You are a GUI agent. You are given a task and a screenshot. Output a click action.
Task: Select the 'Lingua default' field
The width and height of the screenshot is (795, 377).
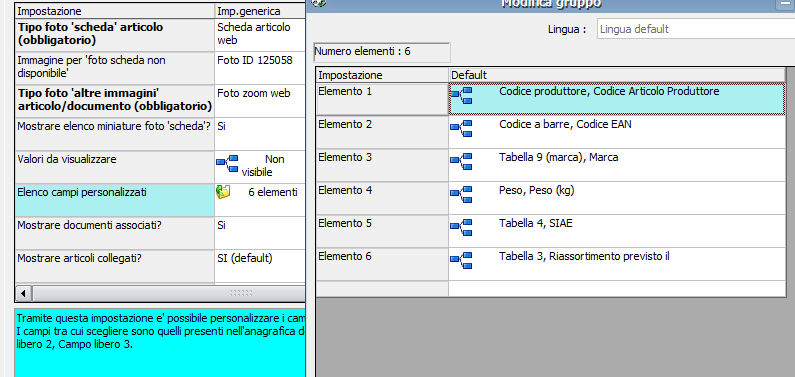tap(696, 29)
